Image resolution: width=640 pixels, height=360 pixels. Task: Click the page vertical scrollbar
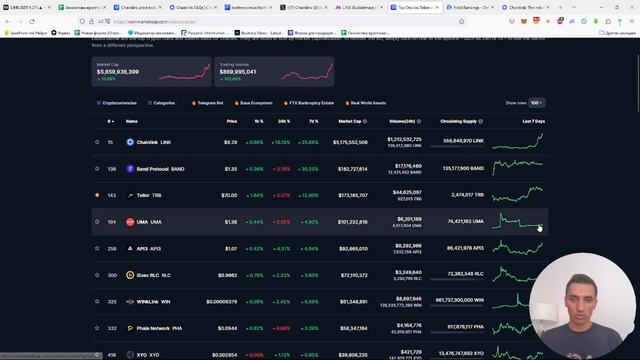(x=638, y=82)
